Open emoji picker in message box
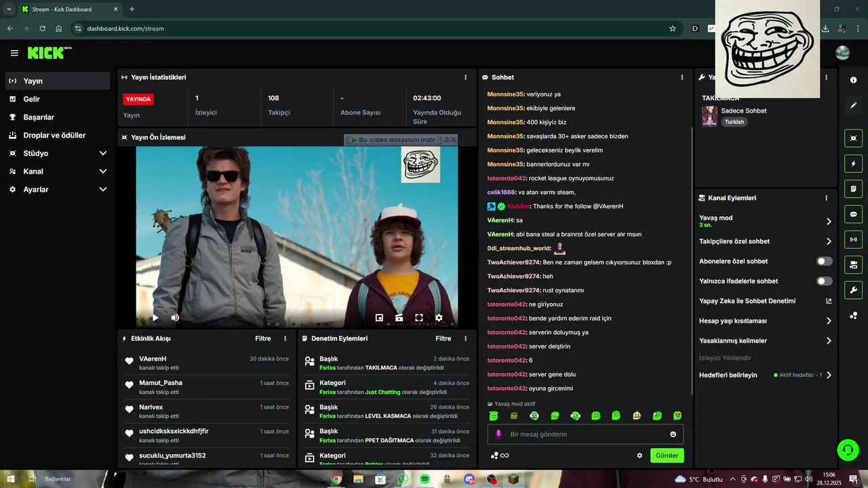 (x=673, y=434)
